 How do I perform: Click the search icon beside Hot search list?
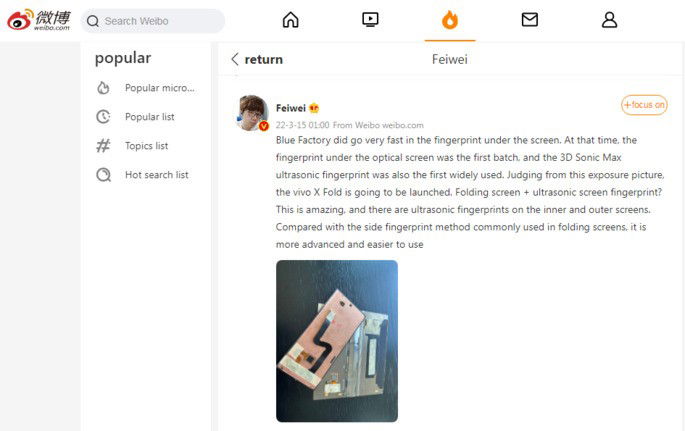(x=104, y=175)
